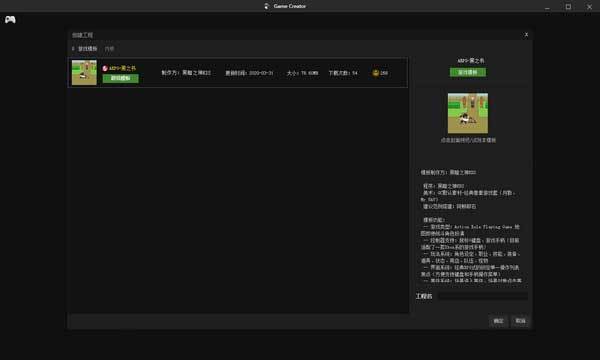Screen dimensions: 600x360
Task: Switch to the 游戏模板 tab
Action: point(88,49)
